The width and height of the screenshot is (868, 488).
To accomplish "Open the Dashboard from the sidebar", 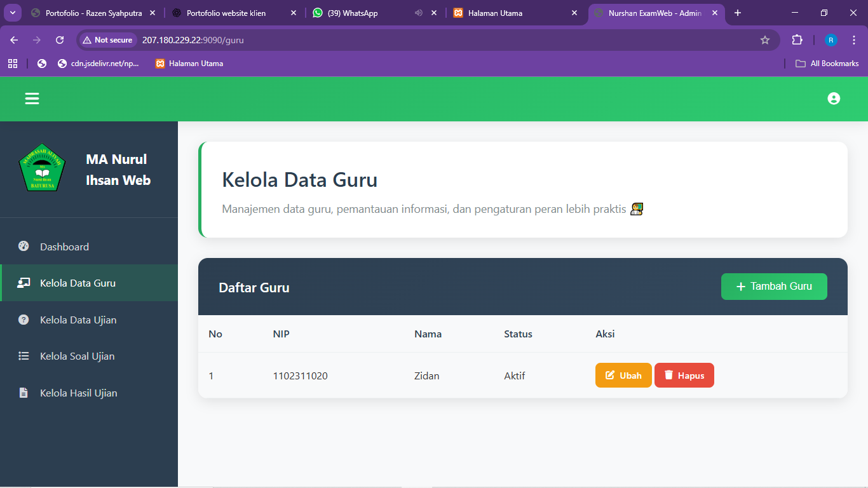I will 64,247.
